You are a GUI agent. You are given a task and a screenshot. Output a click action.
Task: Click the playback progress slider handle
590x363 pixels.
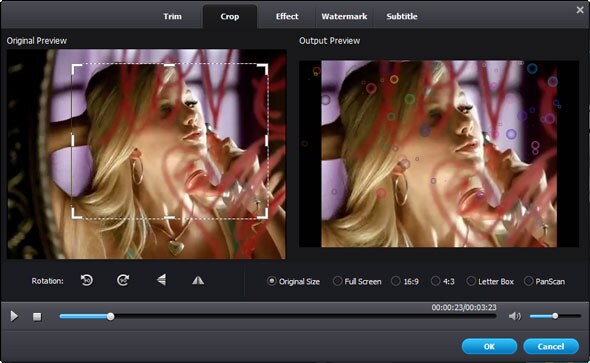(x=110, y=317)
